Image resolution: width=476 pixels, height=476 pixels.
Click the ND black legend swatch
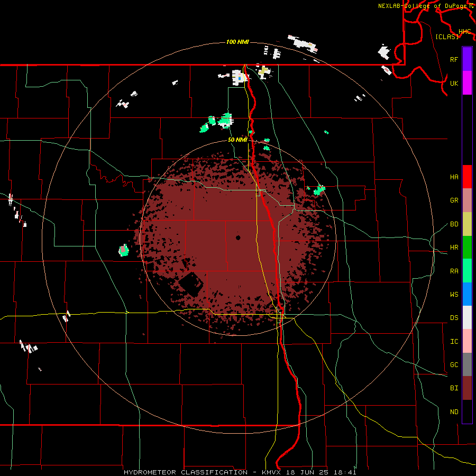467,411
